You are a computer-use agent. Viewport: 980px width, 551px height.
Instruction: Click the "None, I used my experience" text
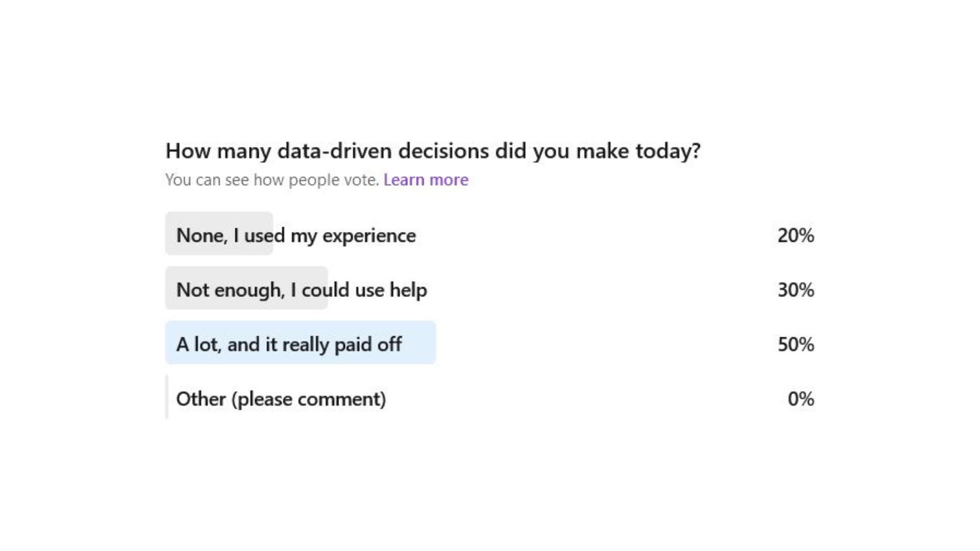click(296, 235)
